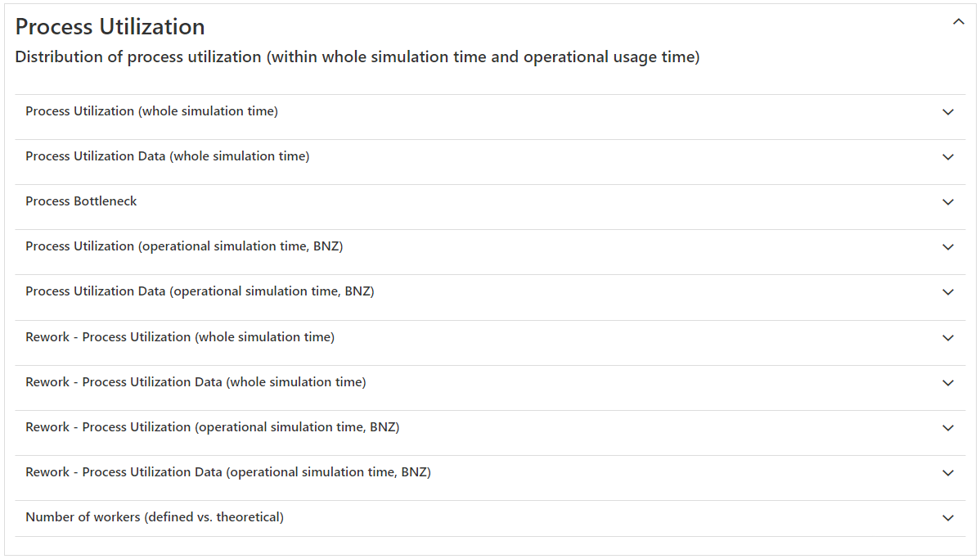Expand Process Utilization (operational simulation time, BNZ) row

[184, 246]
